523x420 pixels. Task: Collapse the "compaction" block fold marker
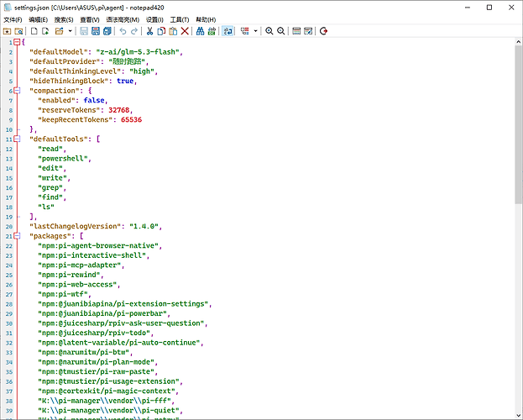[x=17, y=91]
